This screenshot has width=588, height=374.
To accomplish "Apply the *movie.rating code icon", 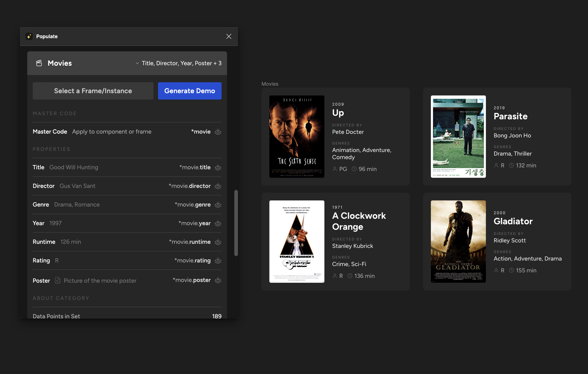I will 218,261.
